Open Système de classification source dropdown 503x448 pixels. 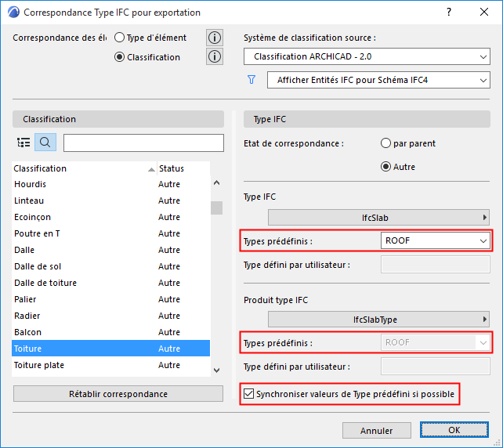tap(367, 56)
